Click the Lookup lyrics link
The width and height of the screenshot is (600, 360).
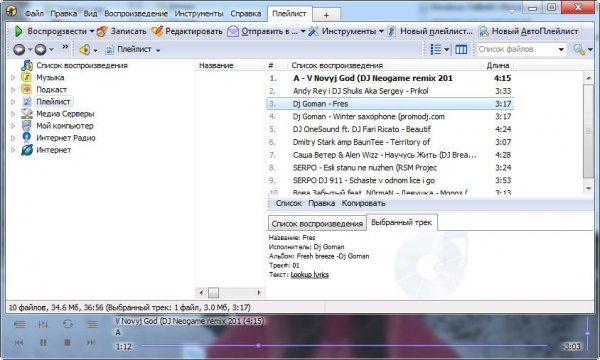point(310,275)
